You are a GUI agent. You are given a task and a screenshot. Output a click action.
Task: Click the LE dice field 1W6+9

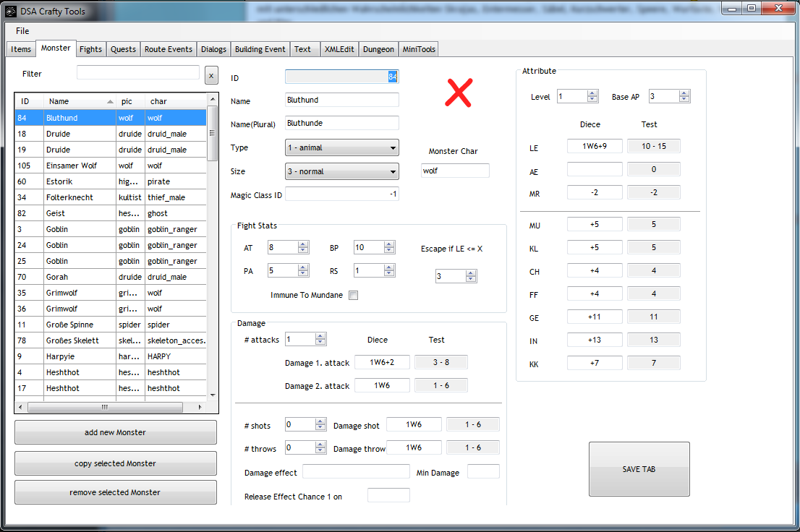(x=595, y=147)
